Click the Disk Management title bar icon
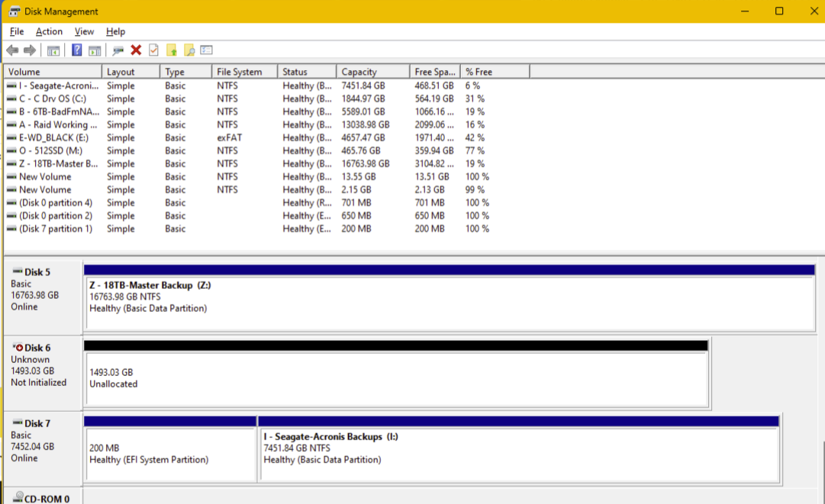This screenshot has height=504, width=825. click(x=15, y=11)
